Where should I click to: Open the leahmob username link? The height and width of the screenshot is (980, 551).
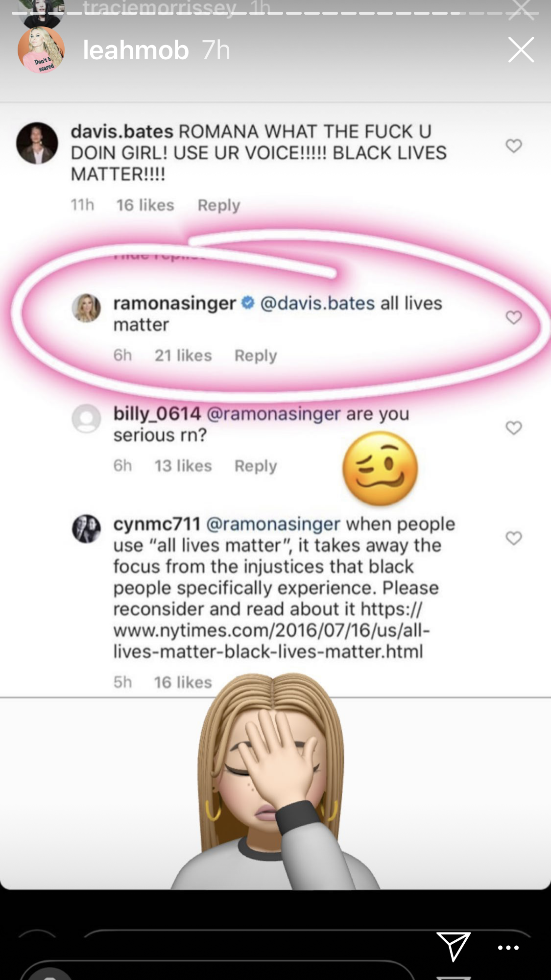[136, 50]
